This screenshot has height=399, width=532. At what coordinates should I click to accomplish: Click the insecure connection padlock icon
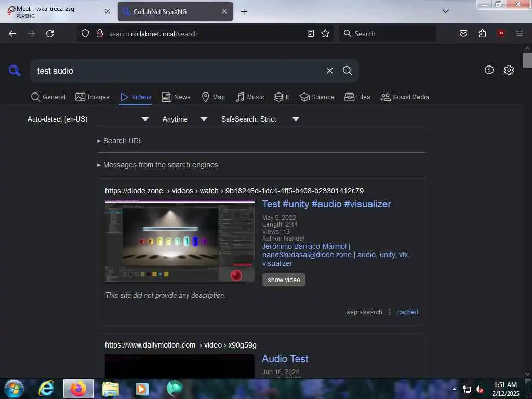[99, 33]
